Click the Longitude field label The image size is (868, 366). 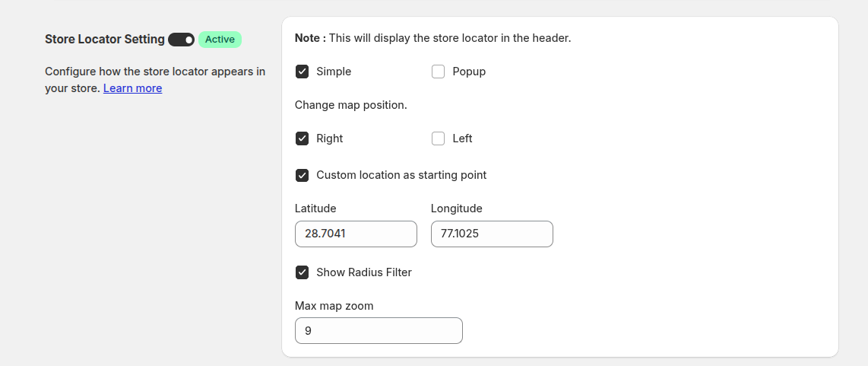(457, 208)
